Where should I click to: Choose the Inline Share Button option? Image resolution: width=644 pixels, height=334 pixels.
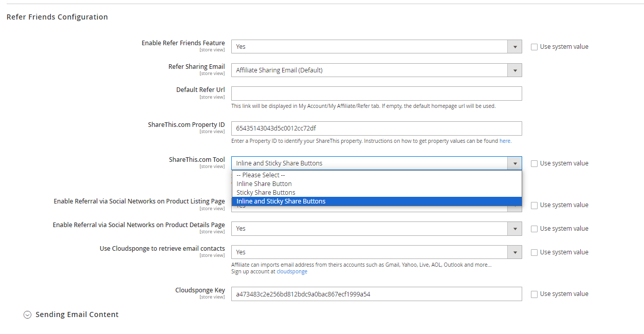point(264,184)
